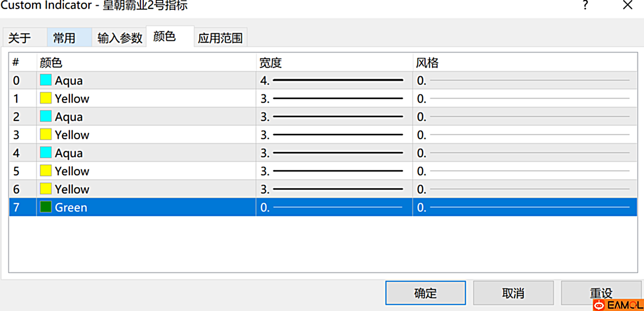The height and width of the screenshot is (311, 644).
Task: Click the 宽度 column header
Action: 271,63
